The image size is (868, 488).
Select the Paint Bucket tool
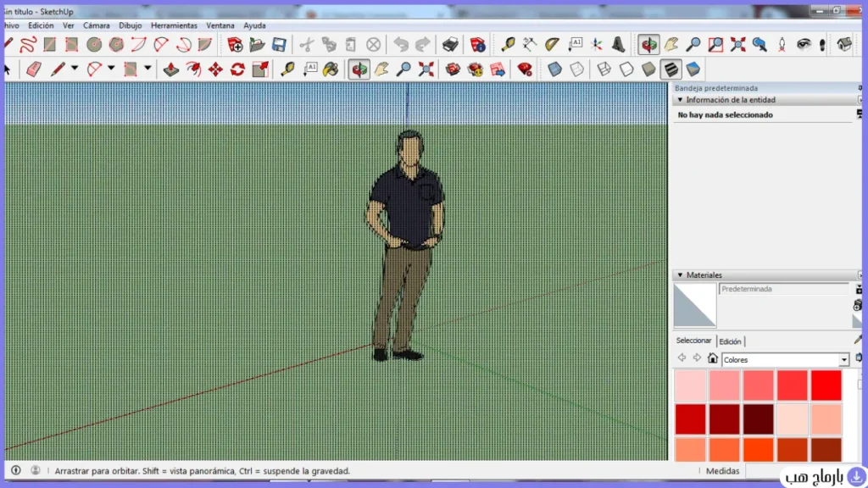[331, 69]
